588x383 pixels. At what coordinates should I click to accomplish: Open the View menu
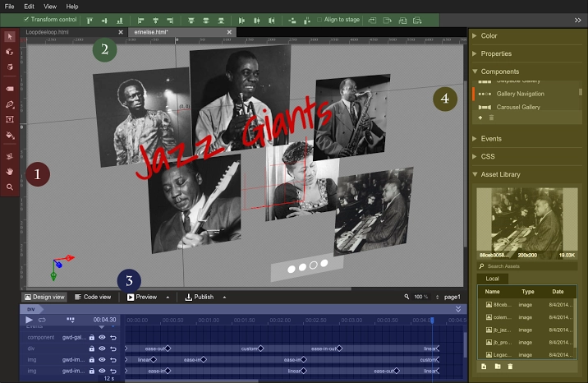[50, 7]
